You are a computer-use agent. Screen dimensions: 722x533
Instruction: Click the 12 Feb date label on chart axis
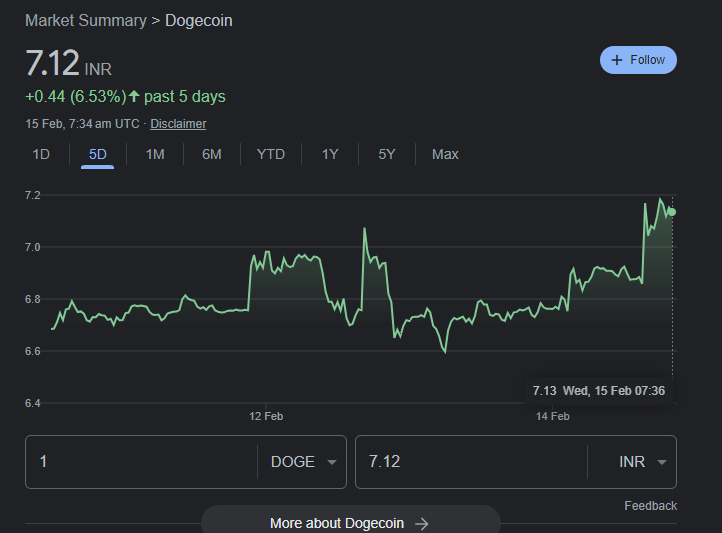266,417
